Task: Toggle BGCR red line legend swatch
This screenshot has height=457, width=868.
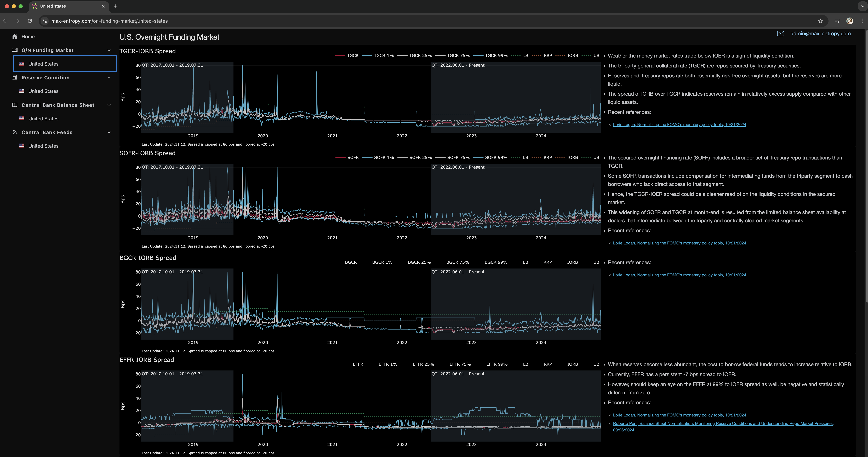Action: 338,262
